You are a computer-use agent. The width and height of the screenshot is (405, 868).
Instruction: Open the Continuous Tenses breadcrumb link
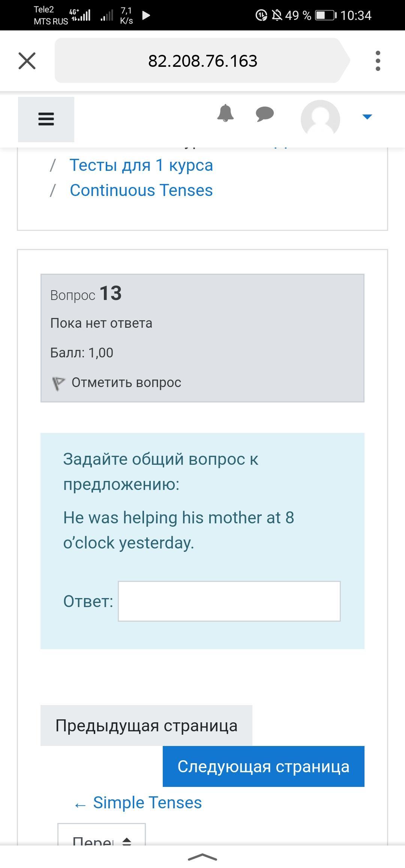point(141,190)
